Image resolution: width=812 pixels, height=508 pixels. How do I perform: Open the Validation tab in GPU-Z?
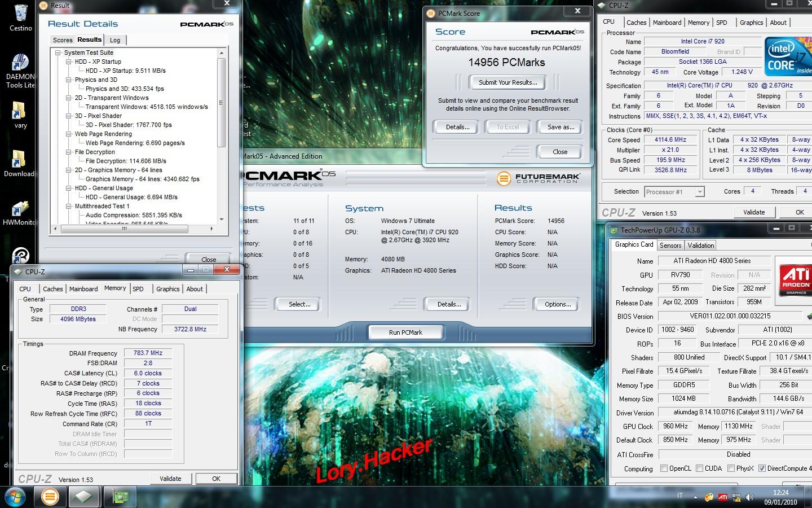click(701, 246)
